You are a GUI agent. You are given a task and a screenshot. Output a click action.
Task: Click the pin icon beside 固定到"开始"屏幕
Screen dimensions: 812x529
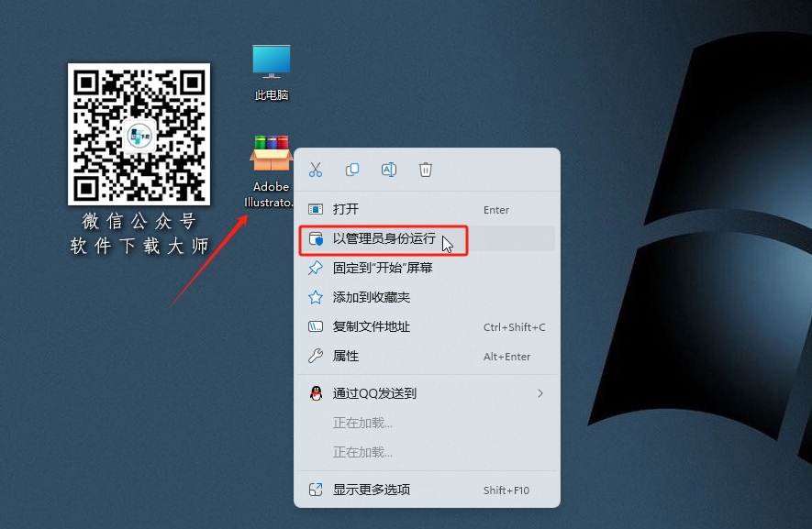316,268
